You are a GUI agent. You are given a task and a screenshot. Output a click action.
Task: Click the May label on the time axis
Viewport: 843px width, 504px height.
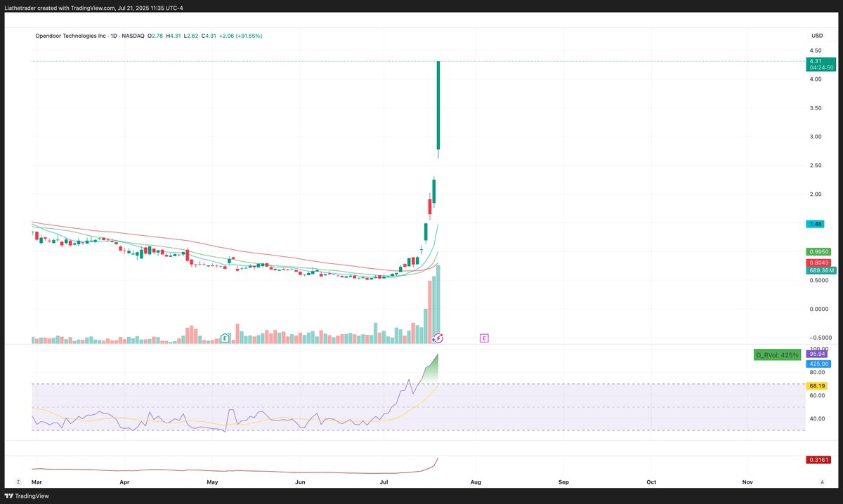[x=214, y=482]
